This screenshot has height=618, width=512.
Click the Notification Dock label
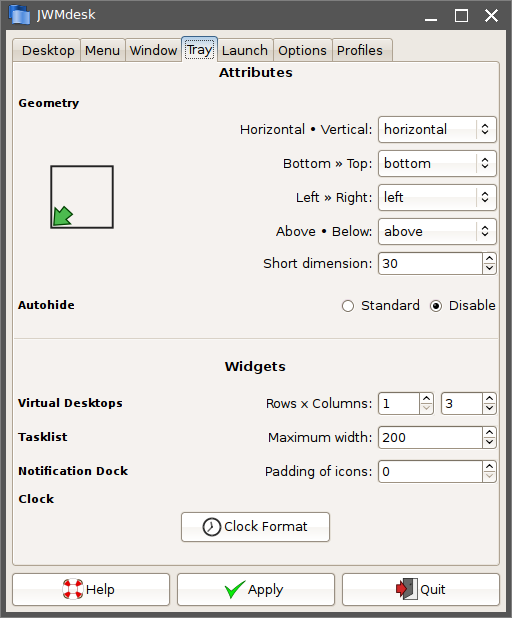pyautogui.click(x=73, y=471)
